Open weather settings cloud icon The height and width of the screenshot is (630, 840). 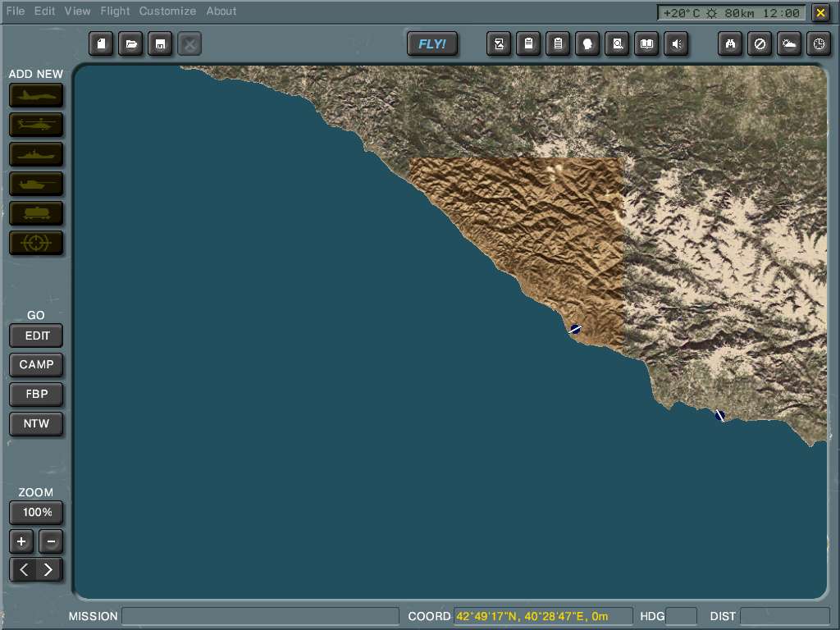coord(789,44)
